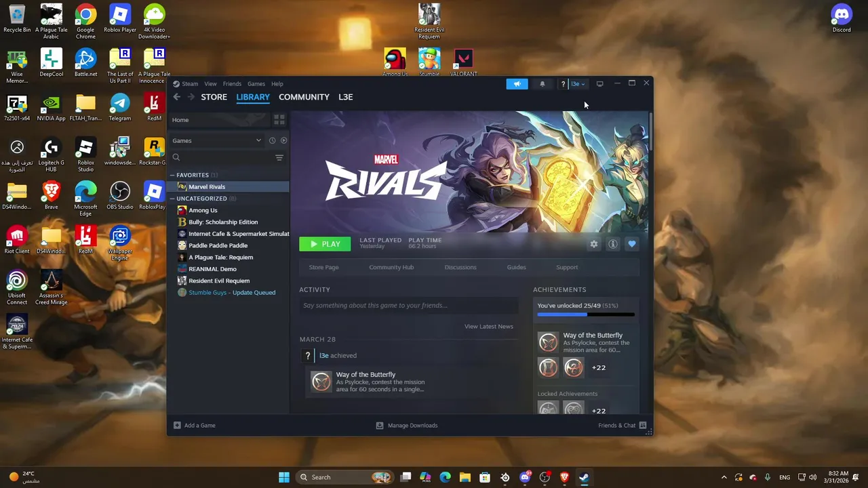Click the green PLAY button

325,244
